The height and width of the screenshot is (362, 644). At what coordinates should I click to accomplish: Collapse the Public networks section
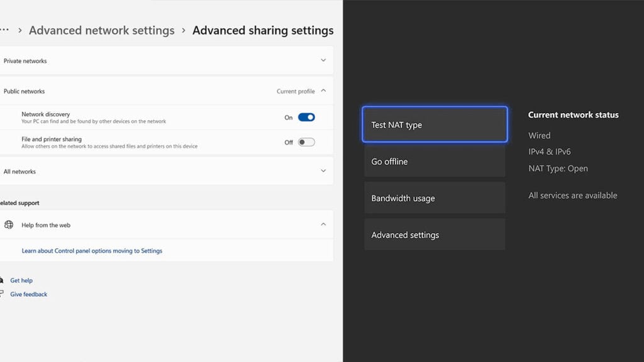(323, 90)
